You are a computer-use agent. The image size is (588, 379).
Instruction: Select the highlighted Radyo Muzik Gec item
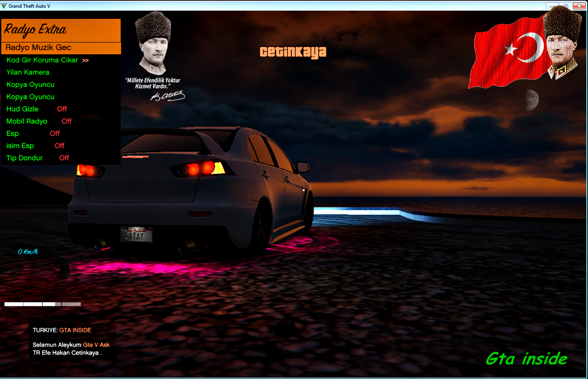coord(61,48)
